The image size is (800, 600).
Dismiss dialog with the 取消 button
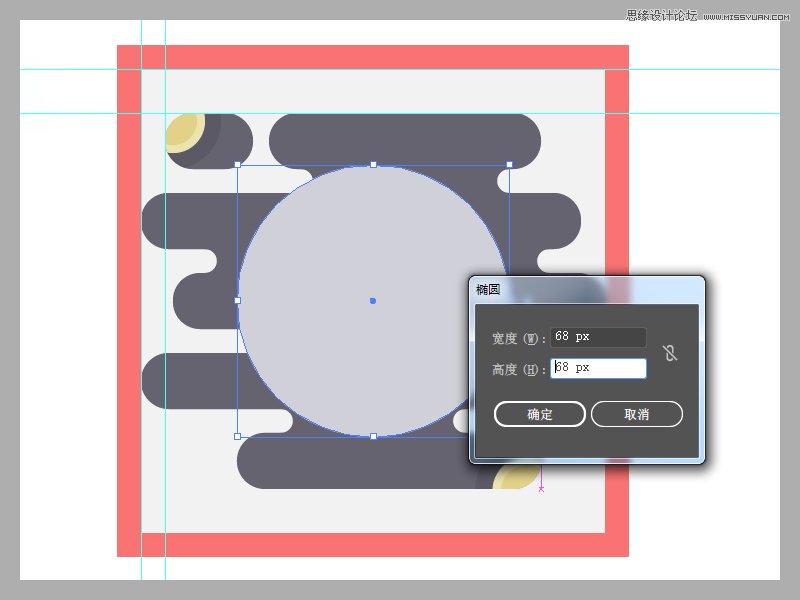pyautogui.click(x=636, y=414)
